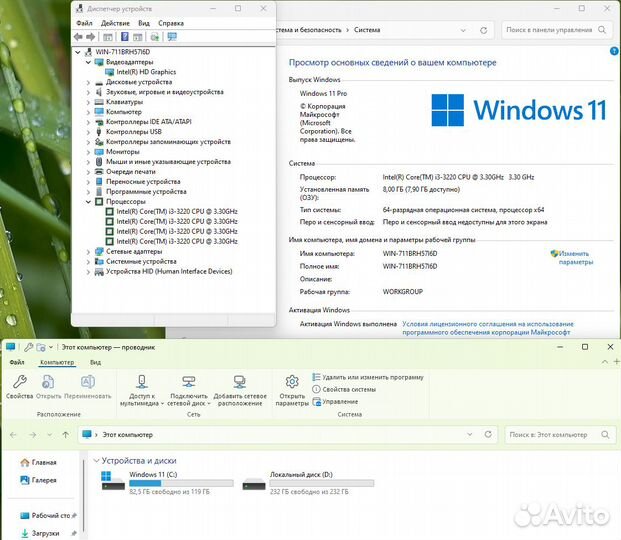Collapse the WIN-711BRH57I6D root node

pyautogui.click(x=78, y=52)
